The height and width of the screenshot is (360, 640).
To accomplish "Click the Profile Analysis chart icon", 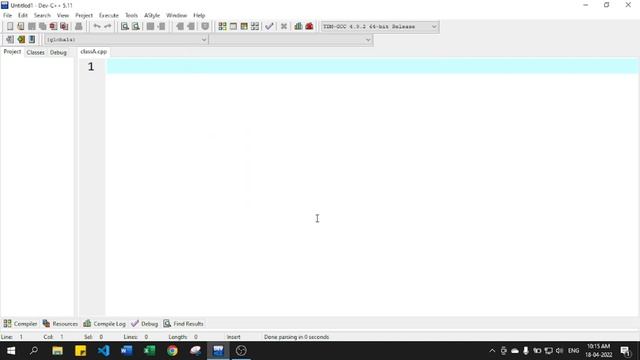I will click(x=298, y=27).
